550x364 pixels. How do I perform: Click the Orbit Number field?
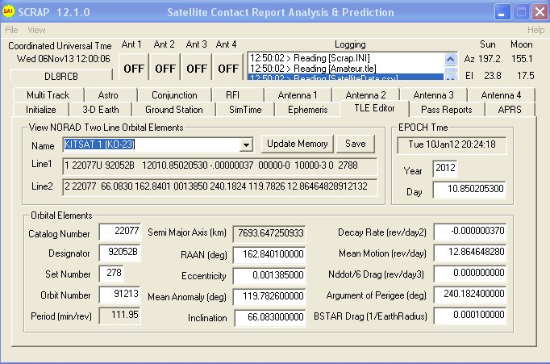[120, 294]
